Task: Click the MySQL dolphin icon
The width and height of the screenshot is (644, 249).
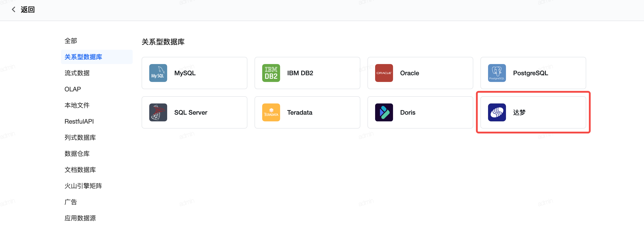Action: click(x=158, y=73)
